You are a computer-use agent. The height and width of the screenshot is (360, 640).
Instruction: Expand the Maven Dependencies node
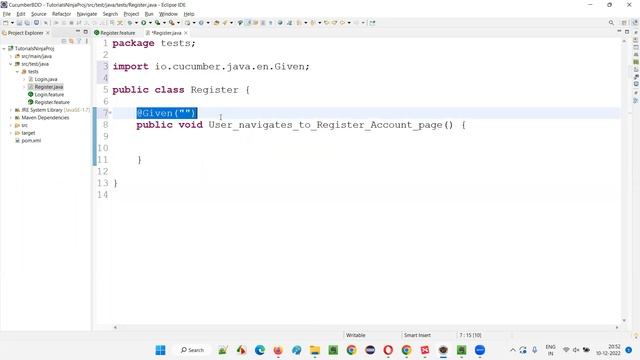tap(11, 118)
